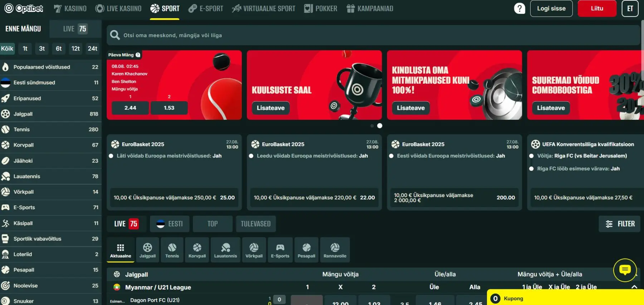Click Lisateave on Kindlusta oma mitmikpanused banner
Viewport: 644px width, 305px height.
(411, 108)
